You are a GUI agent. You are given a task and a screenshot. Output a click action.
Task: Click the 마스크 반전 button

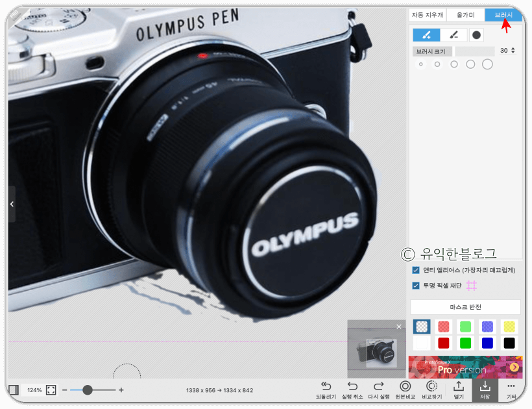(466, 307)
